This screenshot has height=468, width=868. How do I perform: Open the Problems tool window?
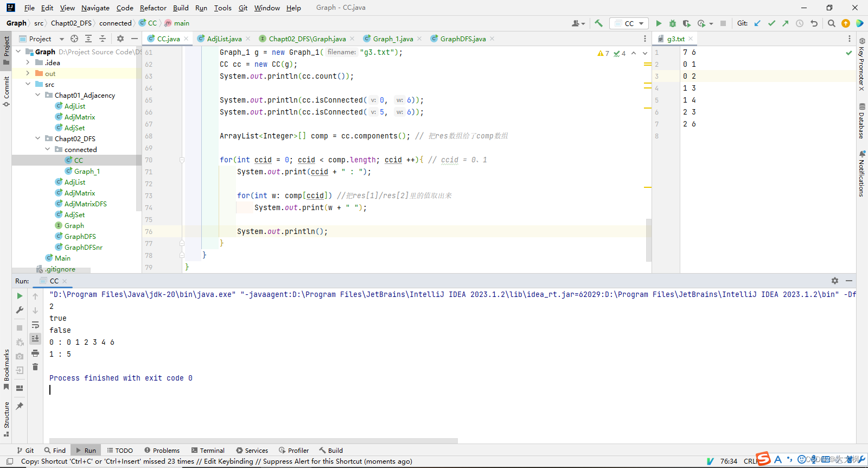click(x=162, y=450)
